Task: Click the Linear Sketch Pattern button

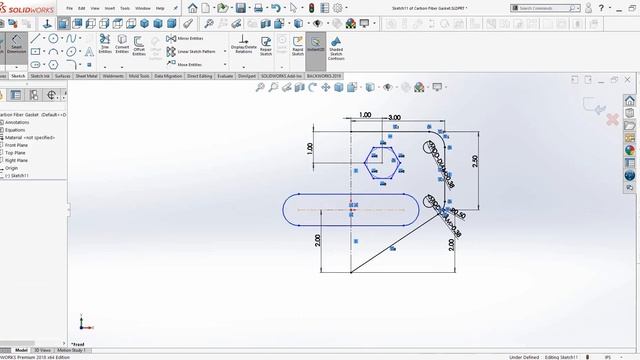Action: [x=191, y=51]
